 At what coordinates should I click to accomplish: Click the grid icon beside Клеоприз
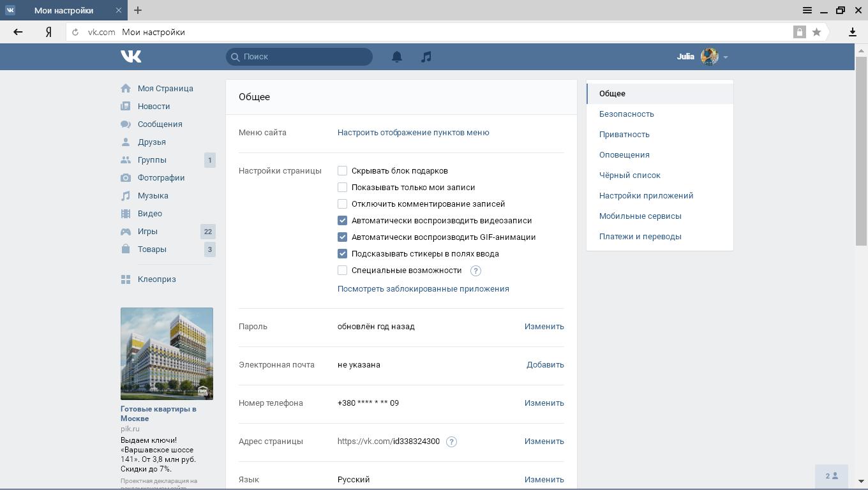coord(126,279)
